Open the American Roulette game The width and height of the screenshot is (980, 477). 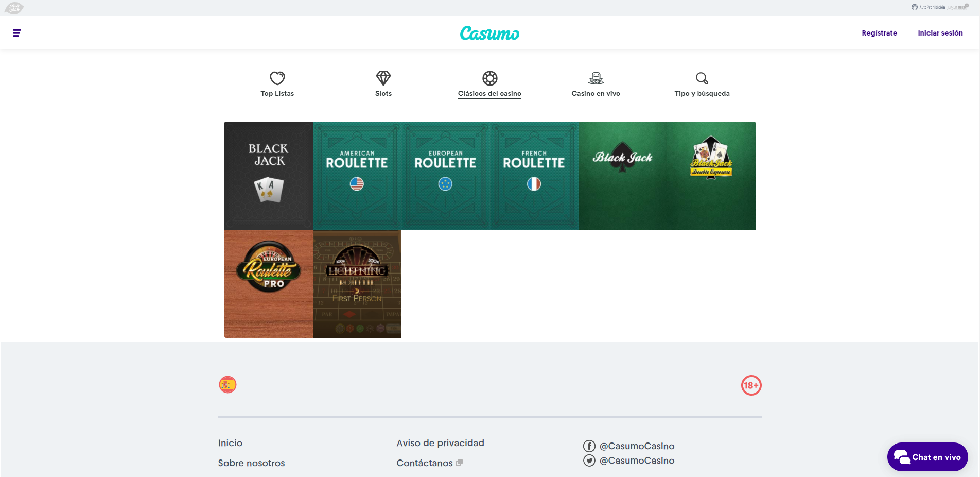click(x=357, y=176)
